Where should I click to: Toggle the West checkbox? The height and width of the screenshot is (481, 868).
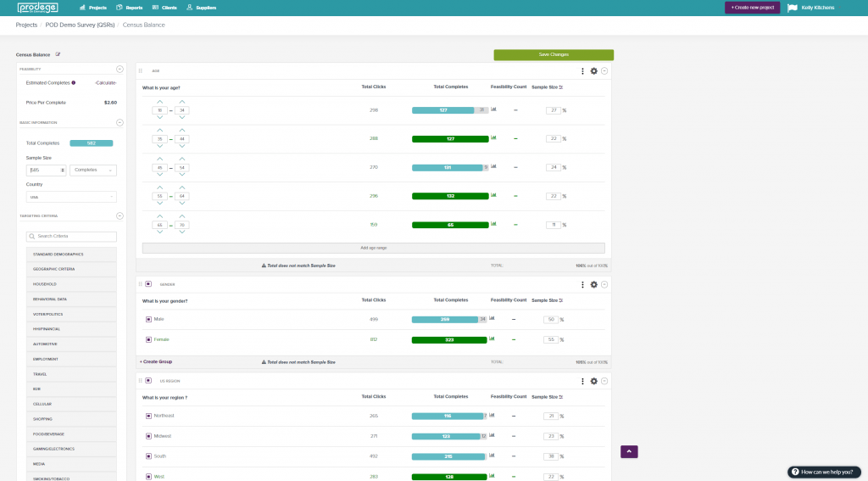pyautogui.click(x=148, y=477)
